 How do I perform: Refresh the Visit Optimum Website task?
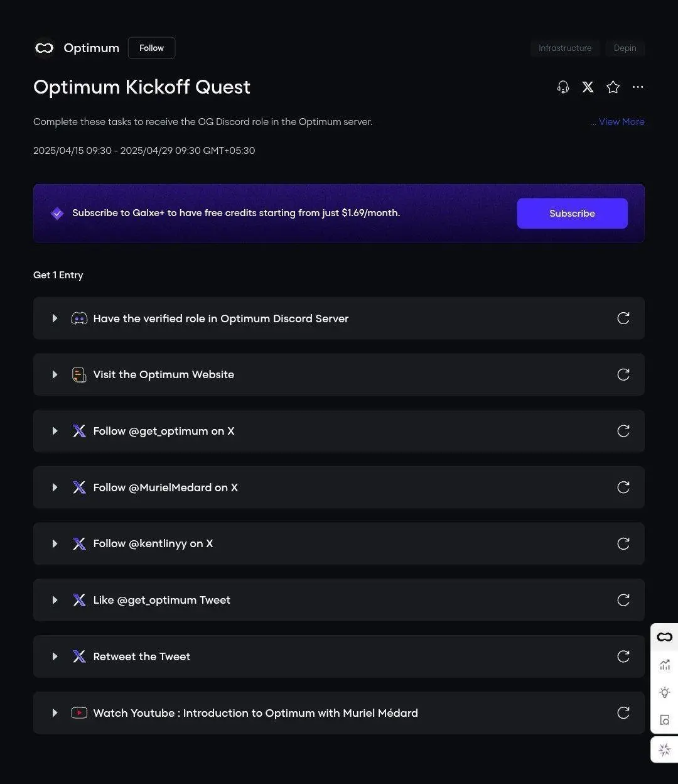coord(623,374)
